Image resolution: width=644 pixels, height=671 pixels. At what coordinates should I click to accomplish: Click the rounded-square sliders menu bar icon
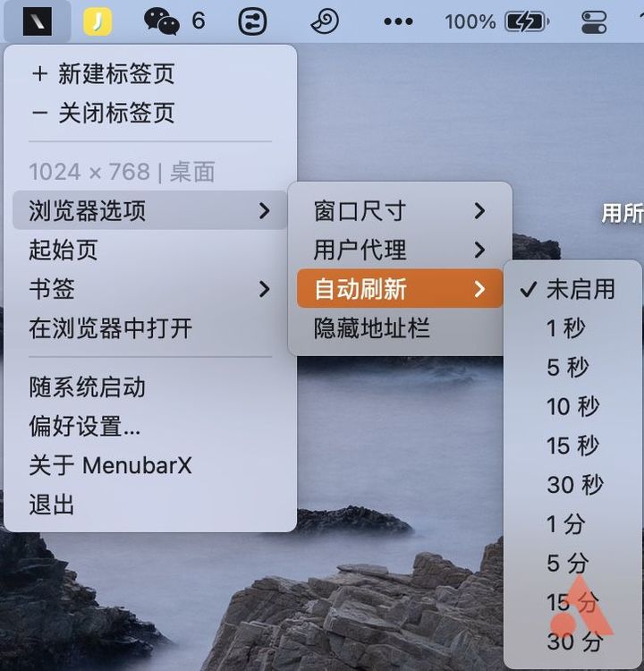[252, 21]
